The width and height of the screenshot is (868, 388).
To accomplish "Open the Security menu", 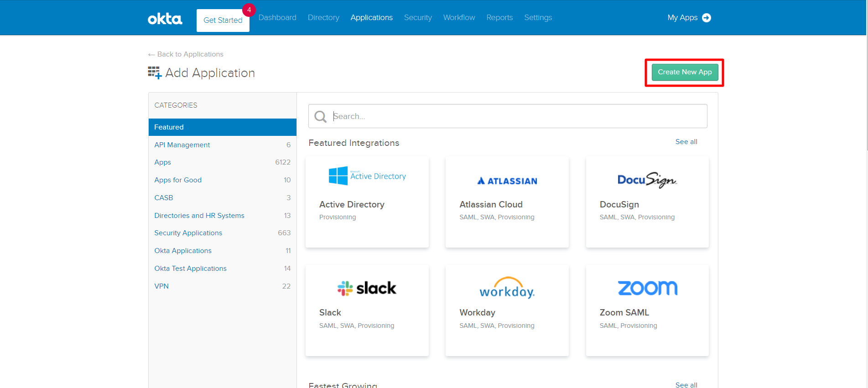I will 418,18.
